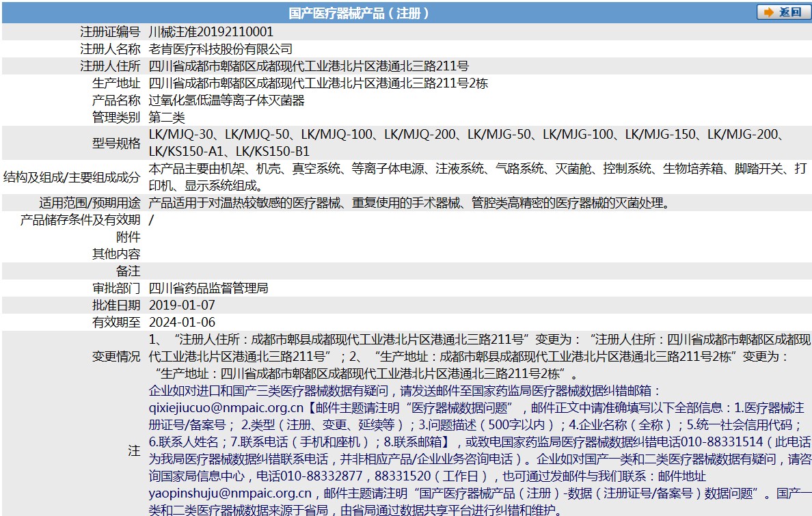Click email address yaopinshuju@nmpaic.org.cn

[230, 493]
